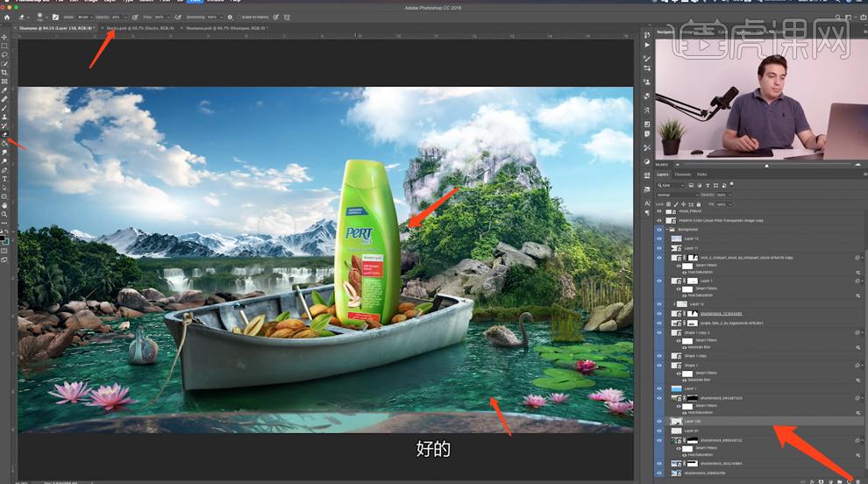
Task: Delete layer with trash icon
Action: 857,481
